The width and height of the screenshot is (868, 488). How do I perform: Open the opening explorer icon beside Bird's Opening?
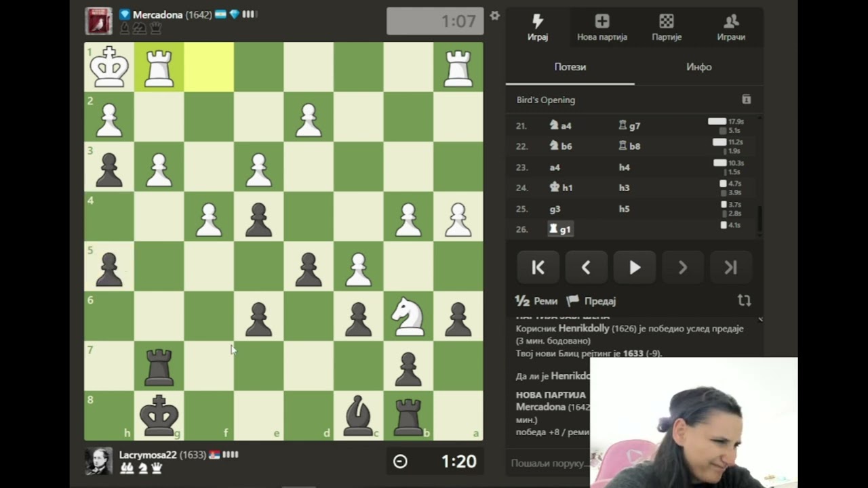pyautogui.click(x=747, y=100)
